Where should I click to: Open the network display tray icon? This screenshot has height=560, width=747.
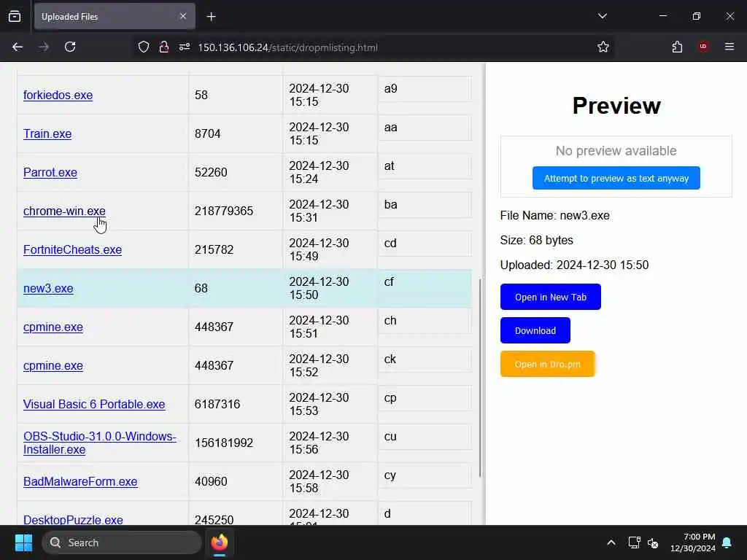[634, 542]
